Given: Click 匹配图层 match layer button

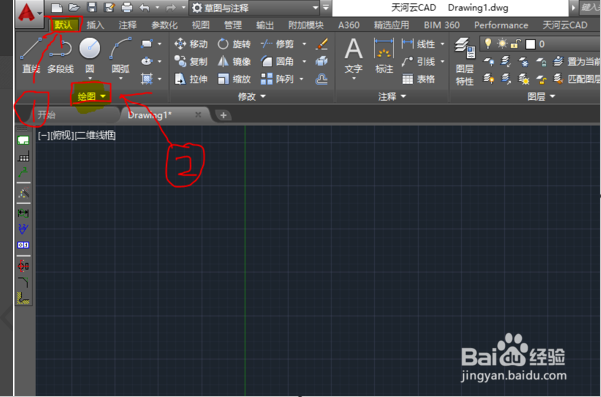Looking at the screenshot, I should click(x=577, y=79).
